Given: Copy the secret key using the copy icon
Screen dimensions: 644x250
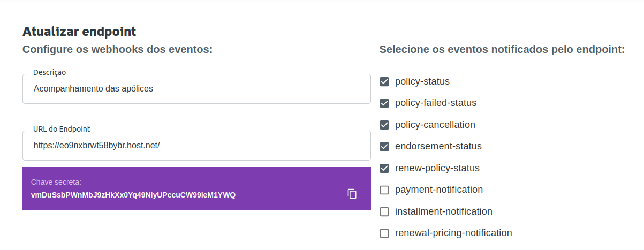Looking at the screenshot, I should [352, 194].
